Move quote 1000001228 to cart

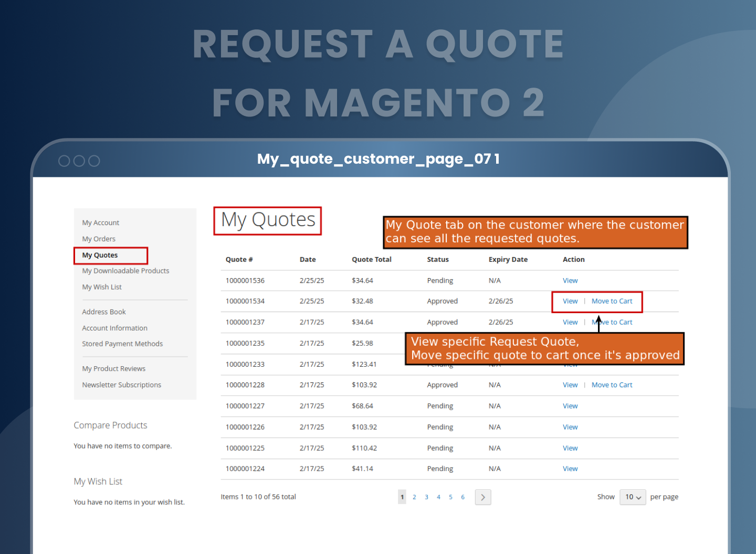(x=612, y=385)
